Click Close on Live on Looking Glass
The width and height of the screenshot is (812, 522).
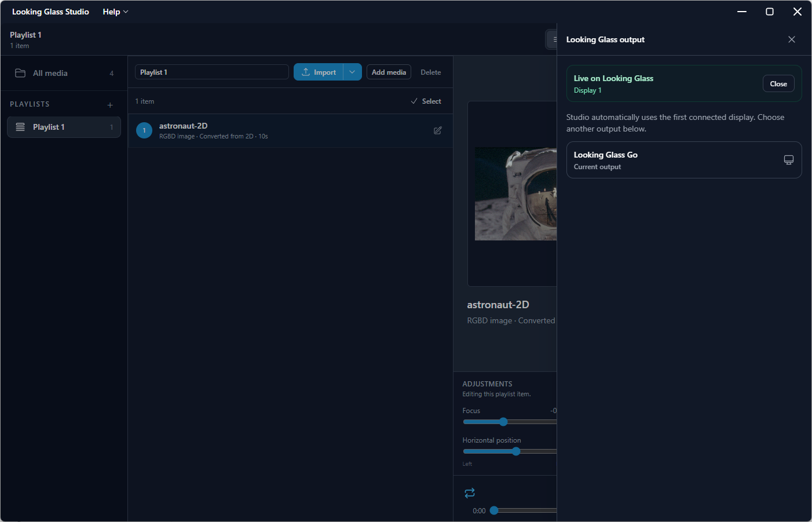(x=778, y=83)
